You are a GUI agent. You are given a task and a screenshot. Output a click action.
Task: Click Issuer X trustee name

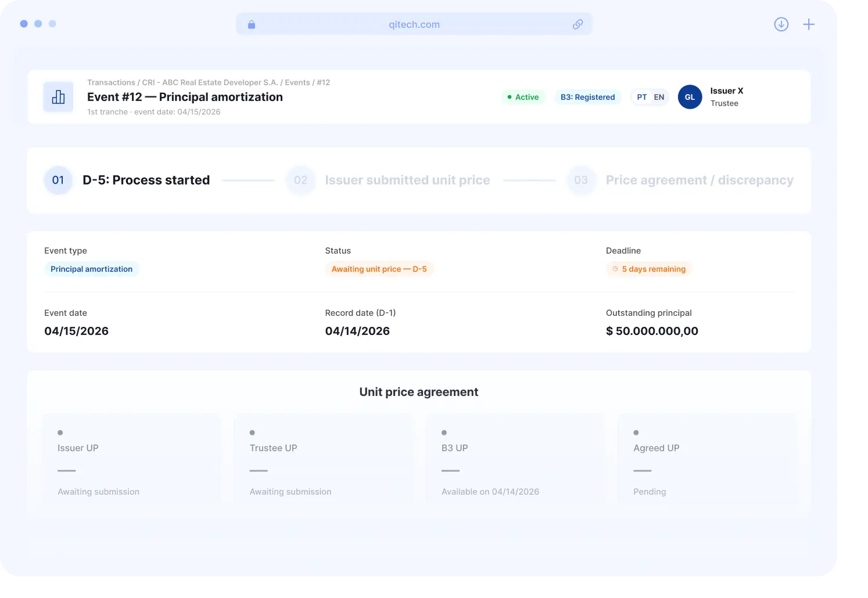click(x=727, y=91)
